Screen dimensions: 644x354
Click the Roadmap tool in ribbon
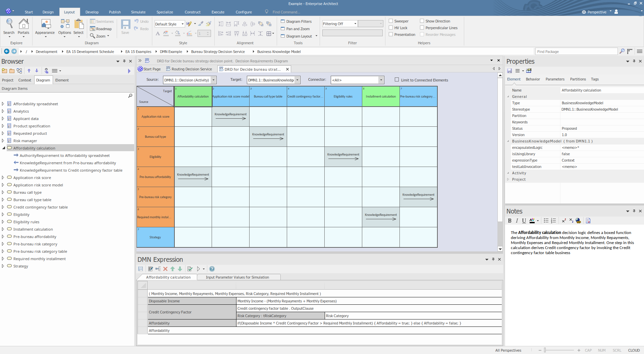(x=101, y=29)
